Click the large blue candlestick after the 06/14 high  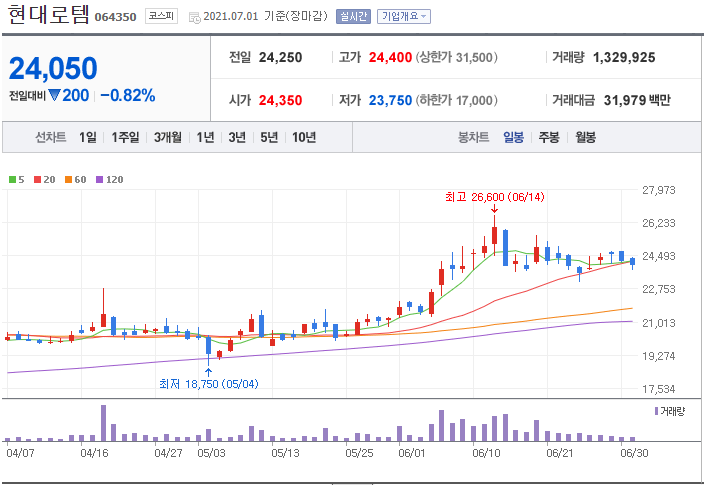point(505,248)
